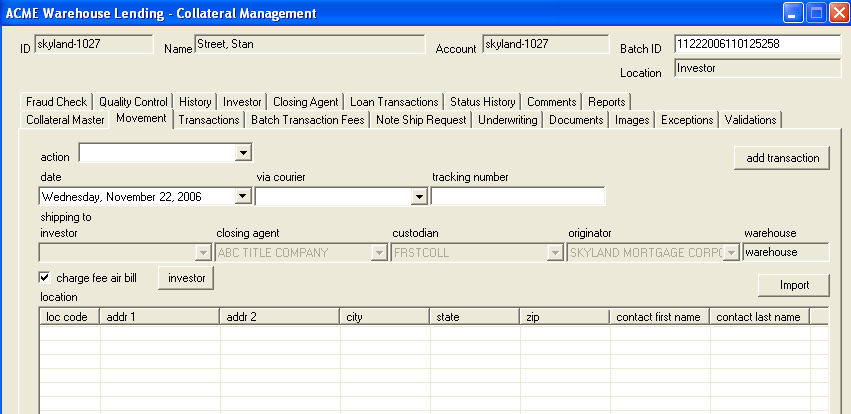Click the tracking number input field
The width and height of the screenshot is (851, 414).
click(518, 197)
